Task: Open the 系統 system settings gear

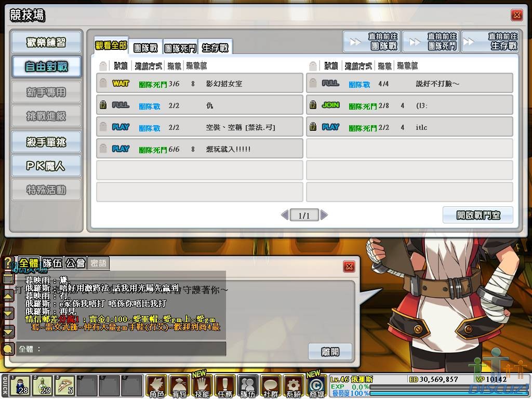Action: pos(294,387)
